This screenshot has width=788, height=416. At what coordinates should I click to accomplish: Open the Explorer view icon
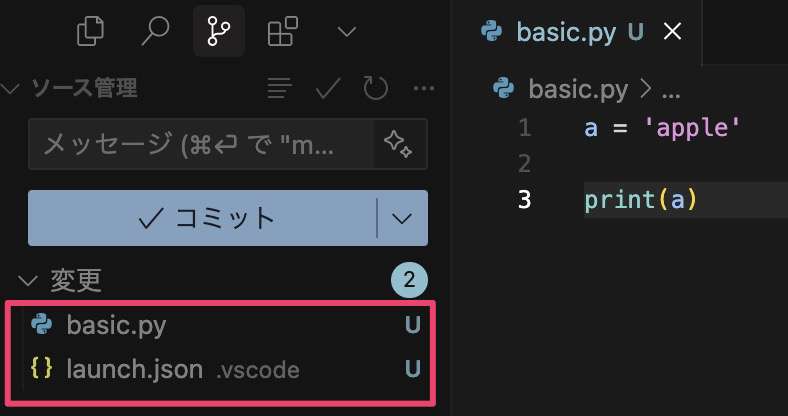pos(90,31)
